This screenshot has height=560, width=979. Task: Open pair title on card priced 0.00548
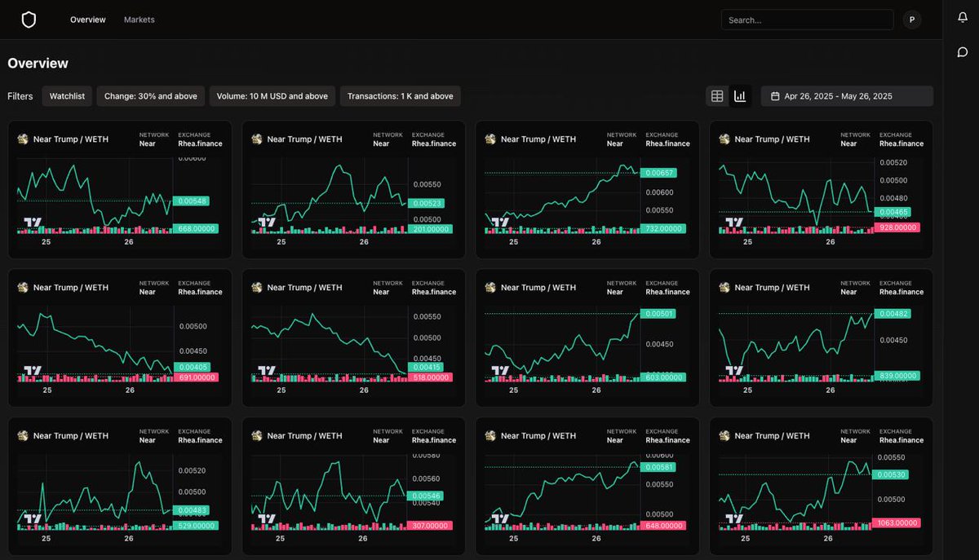(71, 139)
